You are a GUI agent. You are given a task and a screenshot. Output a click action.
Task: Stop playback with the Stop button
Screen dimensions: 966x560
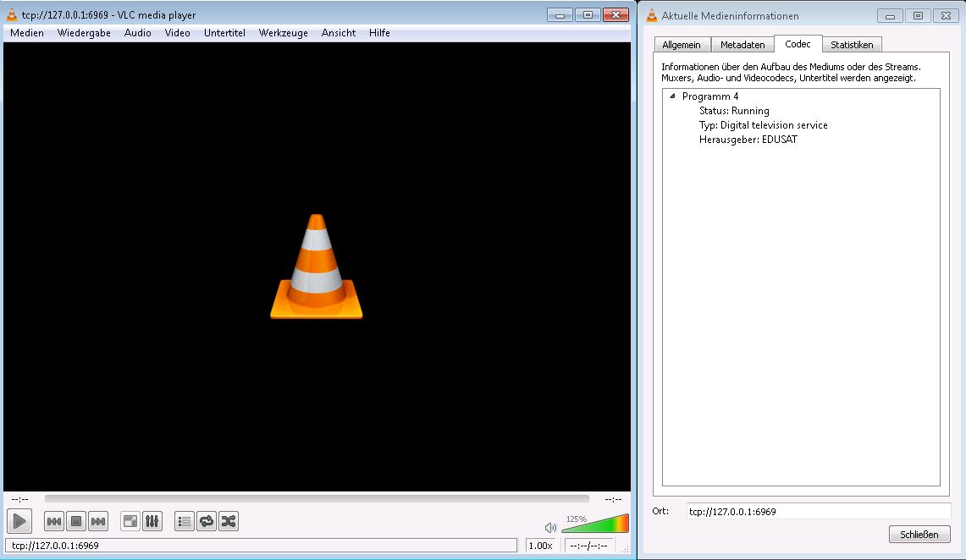(x=76, y=521)
